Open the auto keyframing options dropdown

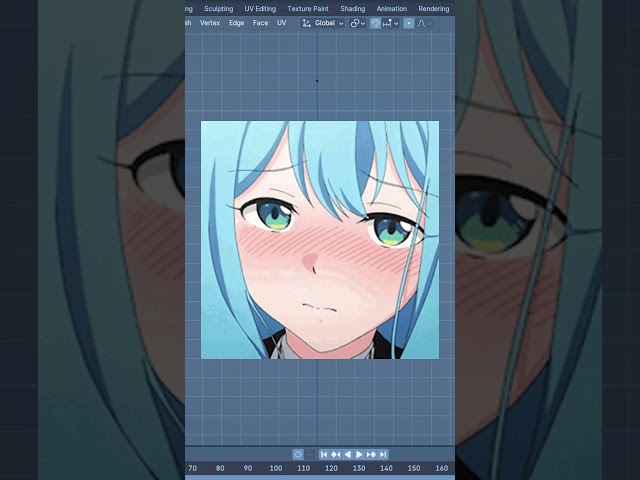click(309, 454)
